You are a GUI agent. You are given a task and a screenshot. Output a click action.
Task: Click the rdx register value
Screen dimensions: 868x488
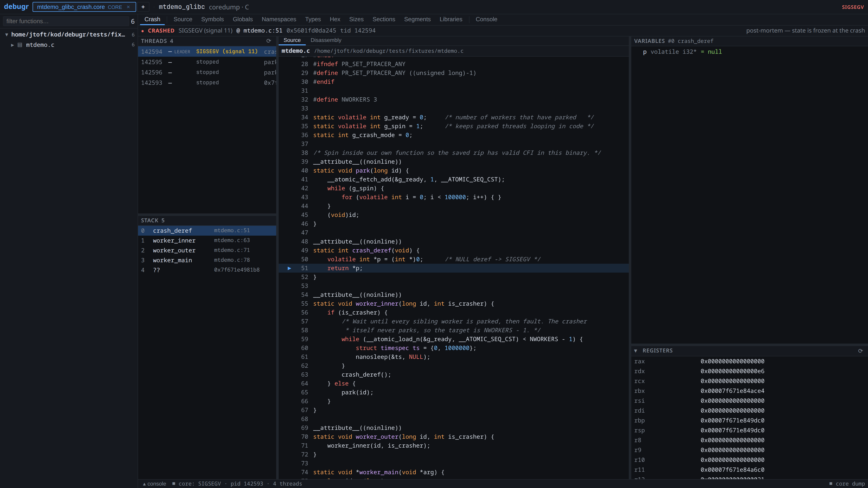point(732,371)
